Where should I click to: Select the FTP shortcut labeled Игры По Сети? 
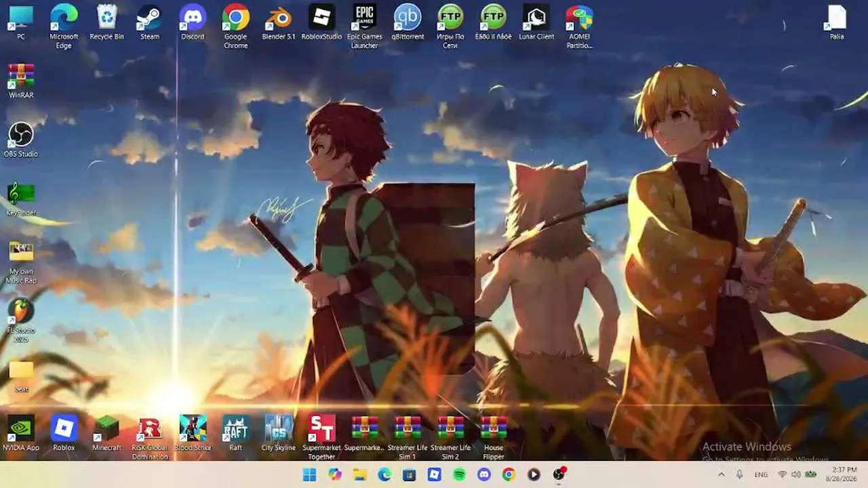coord(450,26)
